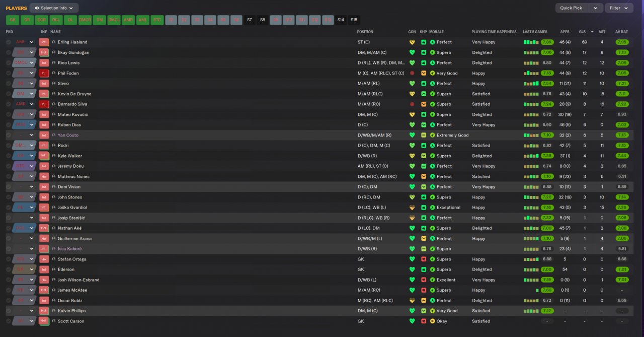This screenshot has height=337, width=644.
Task: Click Bernardo Silva's match sharpness icon
Action: [424, 104]
